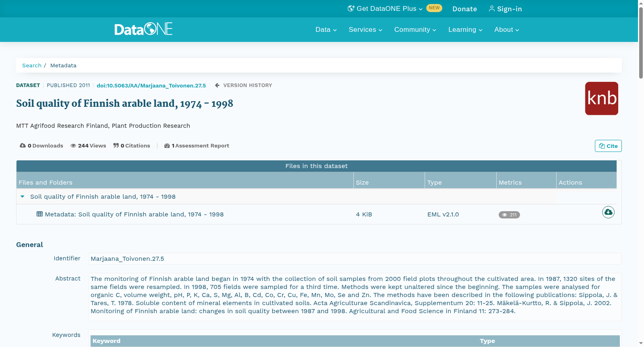Click the 0 Citations metric

click(x=132, y=145)
